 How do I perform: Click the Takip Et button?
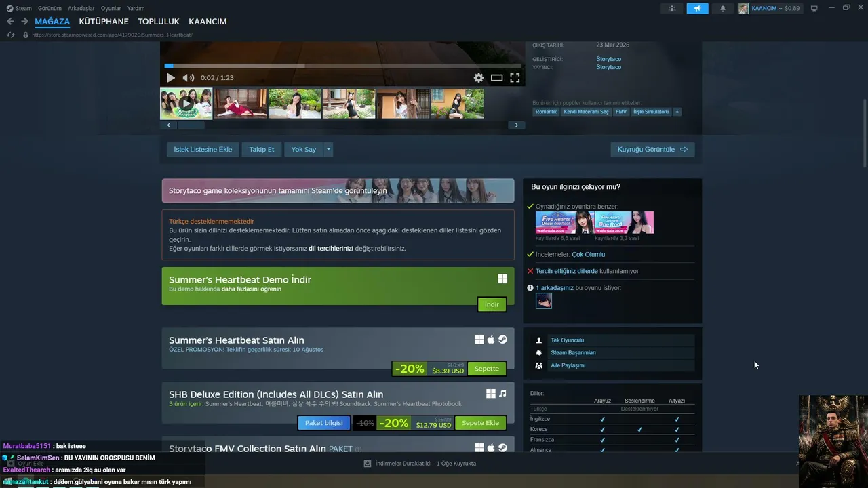click(x=262, y=149)
